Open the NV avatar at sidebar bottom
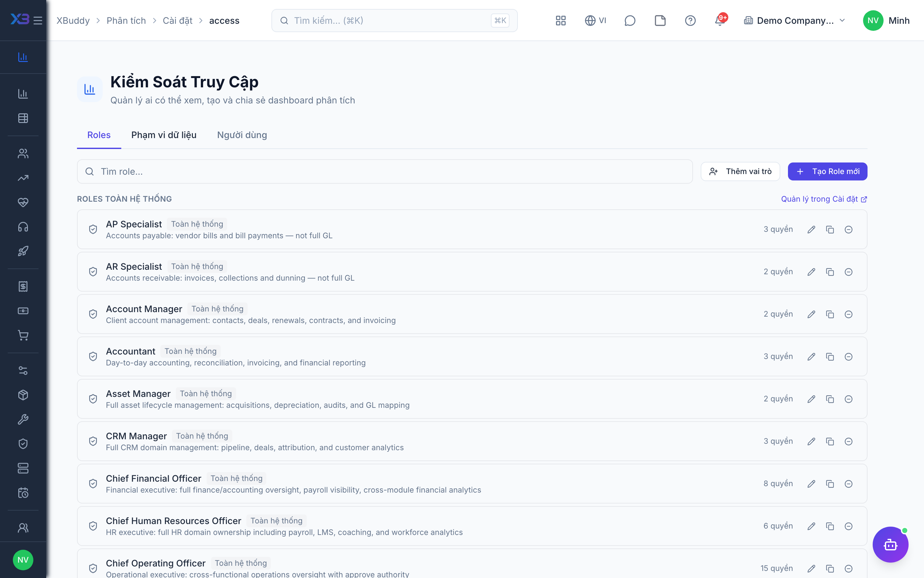924x578 pixels. (x=23, y=560)
